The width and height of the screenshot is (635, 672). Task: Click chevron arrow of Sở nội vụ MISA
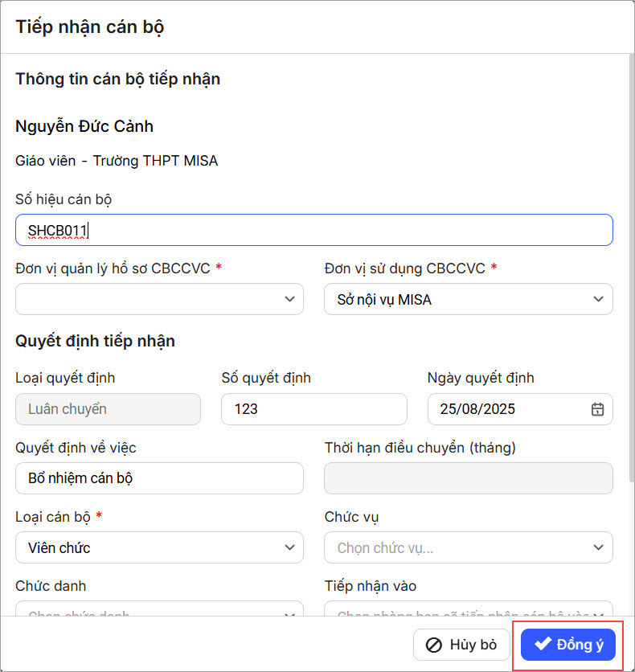[597, 299]
